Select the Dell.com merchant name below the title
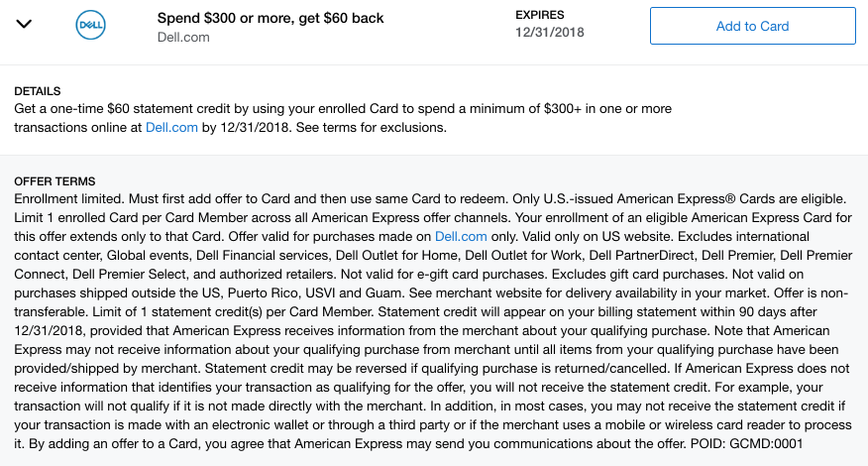Viewport: 868px width, 466px height. 183,38
